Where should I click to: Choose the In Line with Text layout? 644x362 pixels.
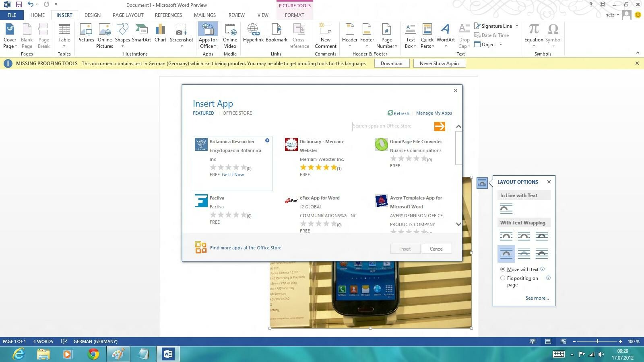pyautogui.click(x=506, y=208)
